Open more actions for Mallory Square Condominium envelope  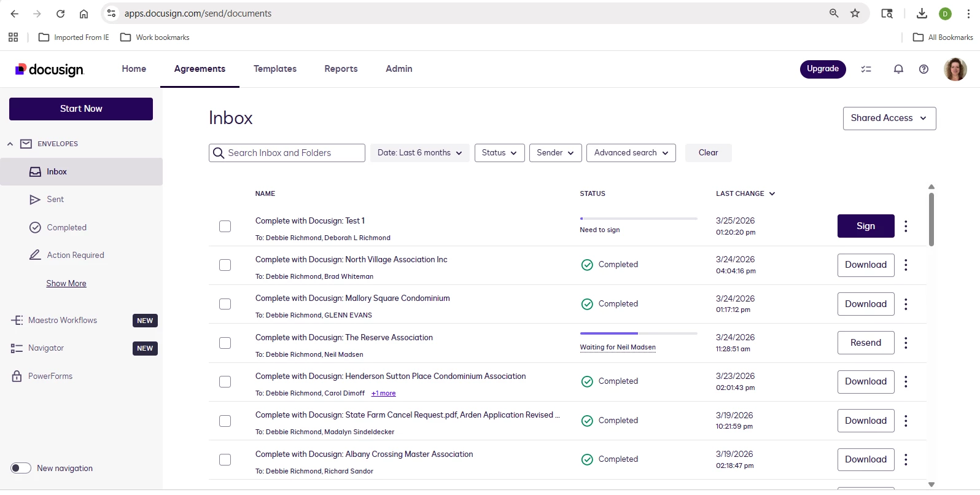[906, 304]
